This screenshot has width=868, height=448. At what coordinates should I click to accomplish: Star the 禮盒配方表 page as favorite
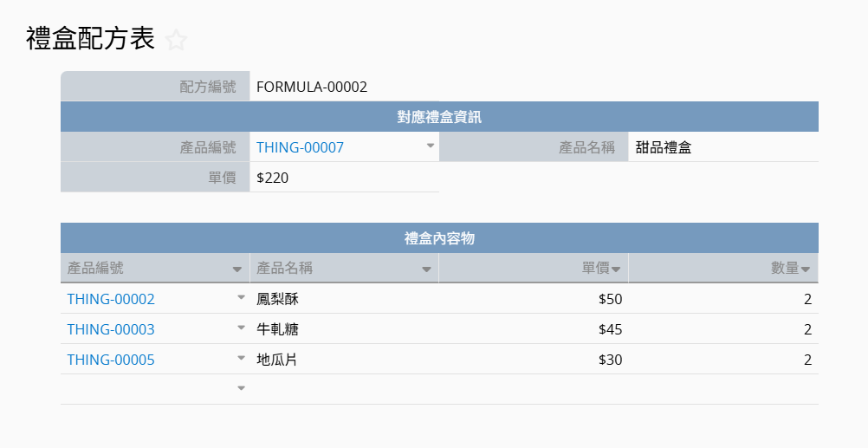point(176,40)
